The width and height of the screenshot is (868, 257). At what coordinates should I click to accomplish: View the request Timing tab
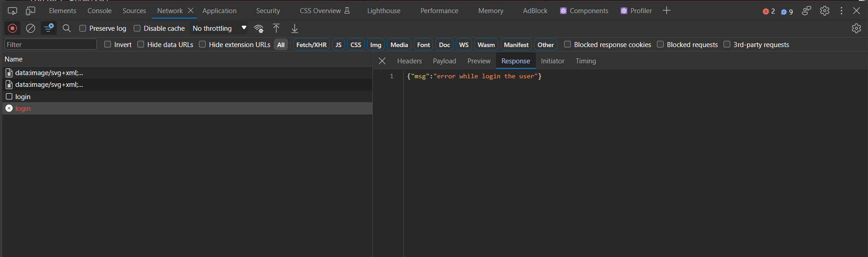tap(586, 61)
